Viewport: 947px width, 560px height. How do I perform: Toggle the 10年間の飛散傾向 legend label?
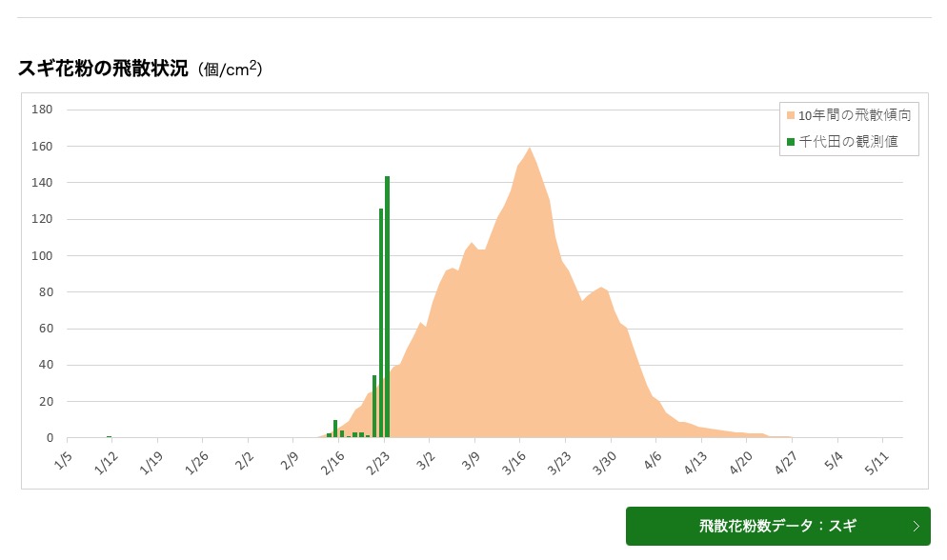[855, 115]
